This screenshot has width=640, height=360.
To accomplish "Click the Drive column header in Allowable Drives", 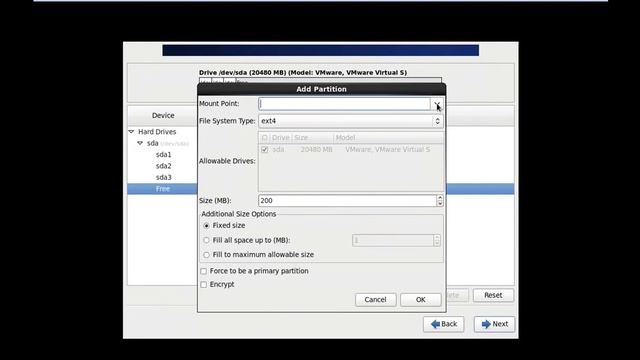I will [x=280, y=138].
